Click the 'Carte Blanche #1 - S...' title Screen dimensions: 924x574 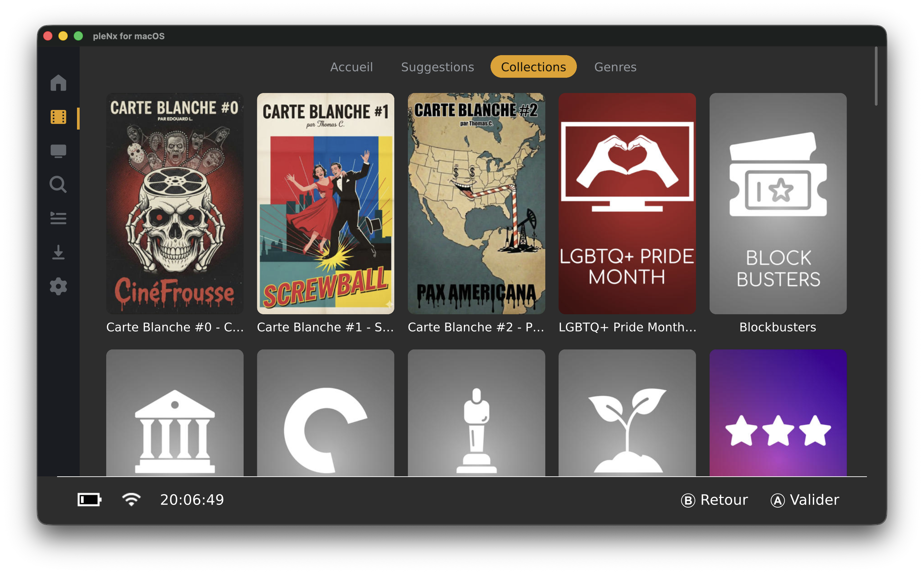(x=326, y=327)
